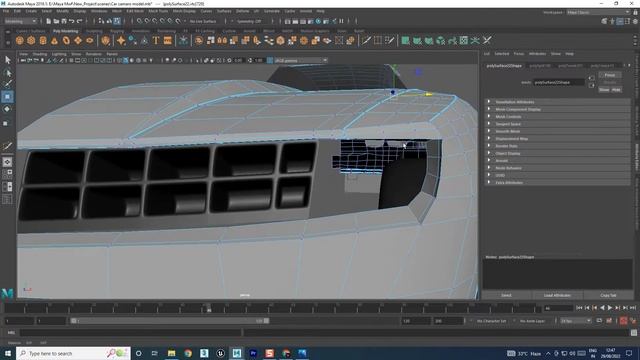Create a polygon plane from the shelf
This screenshot has width=640, height=360.
pyautogui.click(x=78, y=40)
